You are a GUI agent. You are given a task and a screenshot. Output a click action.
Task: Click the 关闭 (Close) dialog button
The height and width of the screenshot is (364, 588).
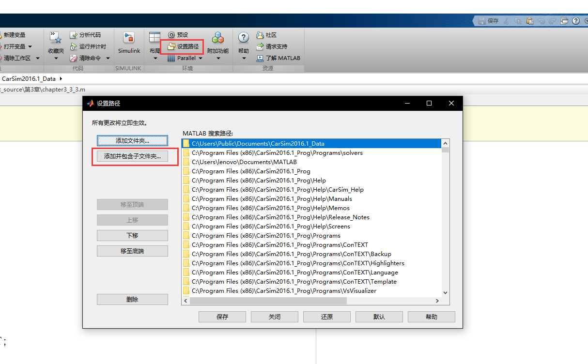coord(275,317)
